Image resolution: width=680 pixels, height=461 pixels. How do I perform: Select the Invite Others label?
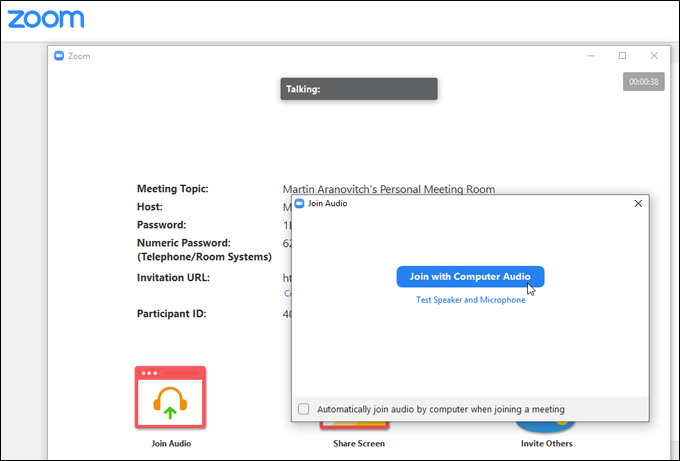point(546,443)
